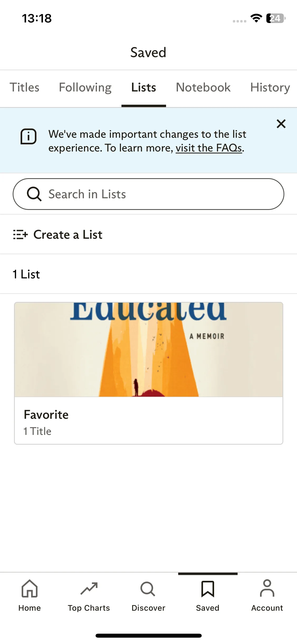Tap the 1 Title label under Favorite
297x644 pixels.
point(37,431)
